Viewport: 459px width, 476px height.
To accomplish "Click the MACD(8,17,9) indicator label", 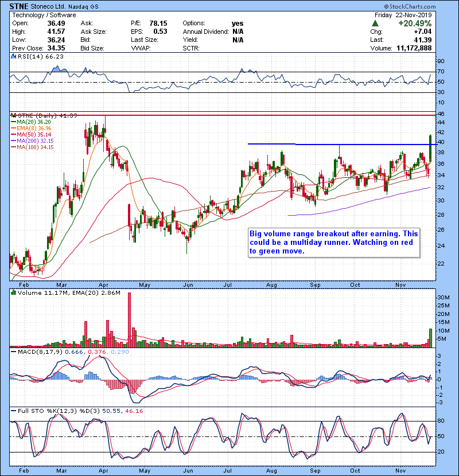I will [x=40, y=352].
